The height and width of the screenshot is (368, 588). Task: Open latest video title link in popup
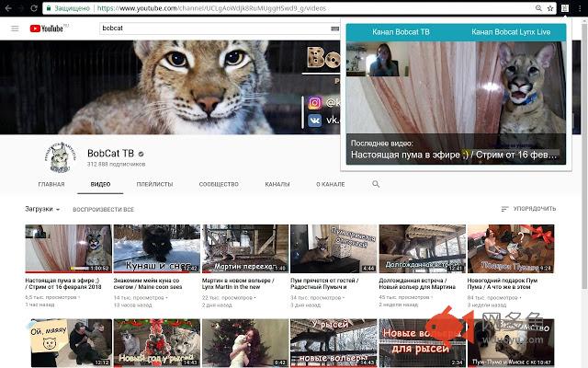click(x=452, y=155)
